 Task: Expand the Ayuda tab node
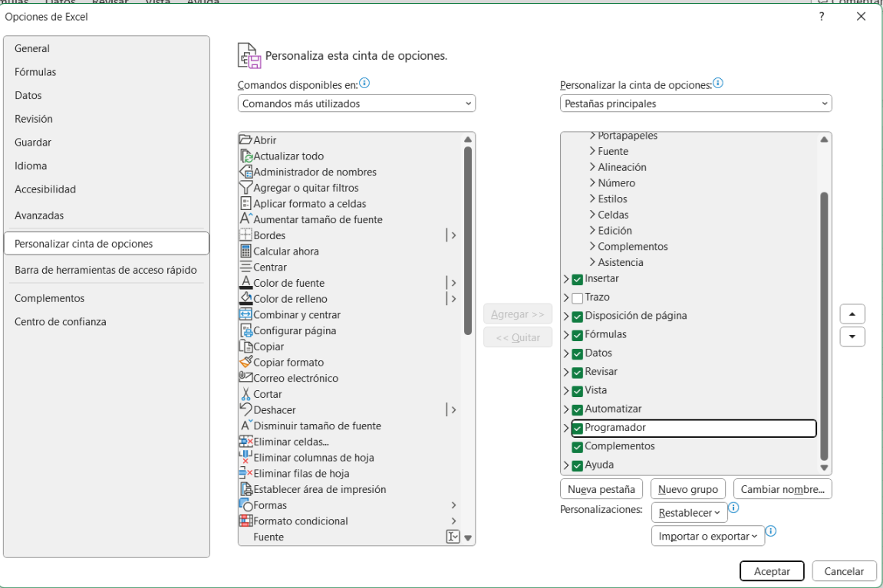click(566, 465)
